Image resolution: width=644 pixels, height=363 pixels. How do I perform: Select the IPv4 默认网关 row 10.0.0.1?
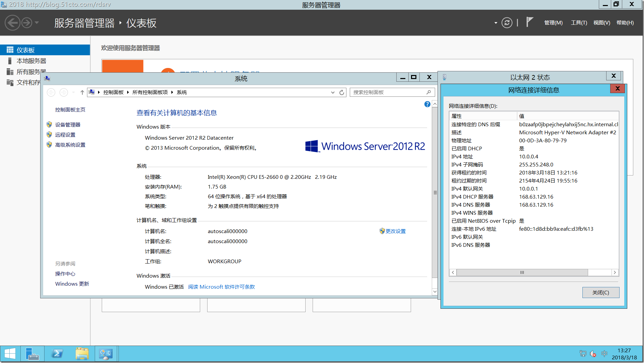pyautogui.click(x=534, y=189)
